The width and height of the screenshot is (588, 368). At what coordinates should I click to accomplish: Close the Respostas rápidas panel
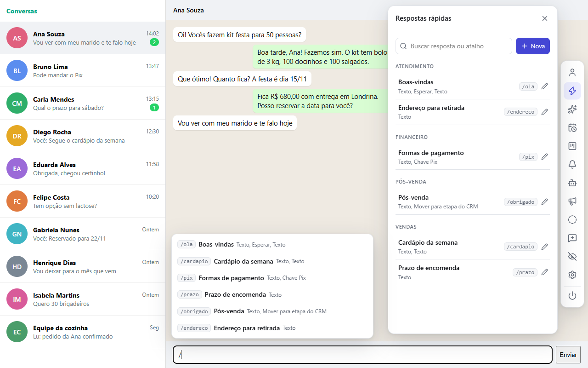pyautogui.click(x=545, y=18)
